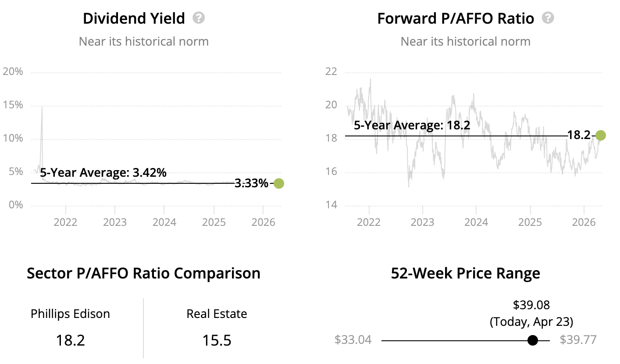Viewport: 620px width, 364px height.
Task: Click the $33.04 low price value
Action: (x=353, y=340)
